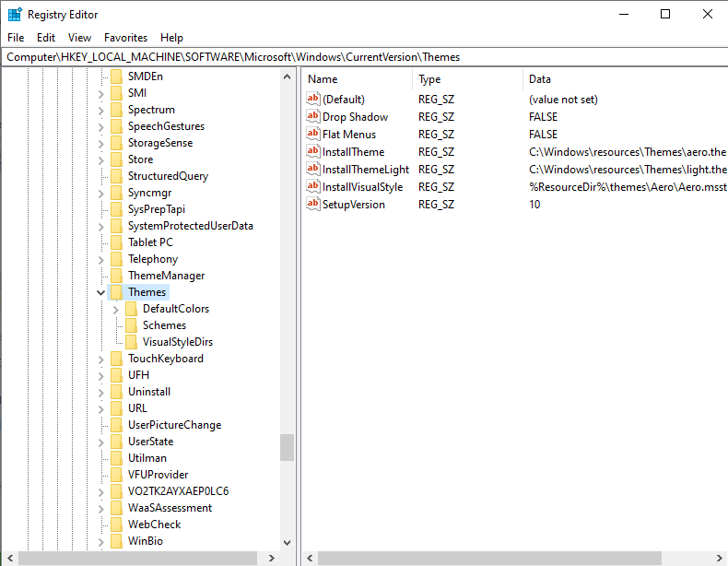Click the WebCheck folder icon

pos(116,525)
